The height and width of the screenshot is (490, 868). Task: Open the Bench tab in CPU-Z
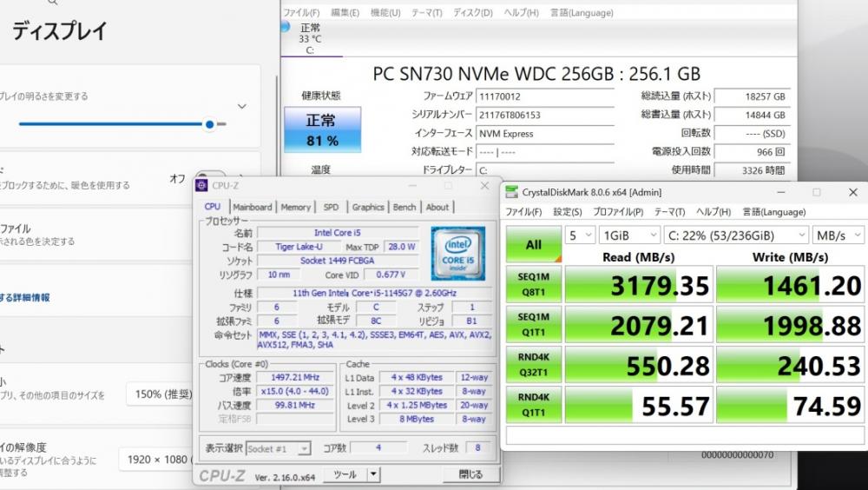(x=404, y=207)
